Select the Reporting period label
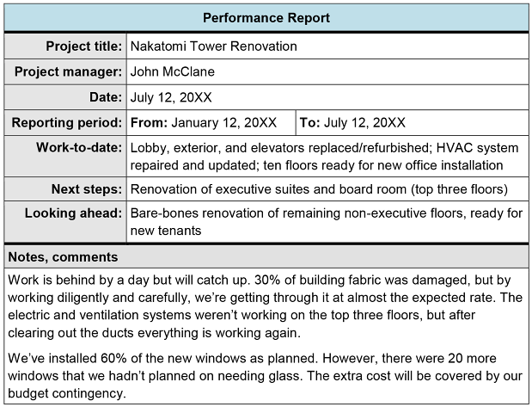The height and width of the screenshot is (407, 532). pos(66,123)
